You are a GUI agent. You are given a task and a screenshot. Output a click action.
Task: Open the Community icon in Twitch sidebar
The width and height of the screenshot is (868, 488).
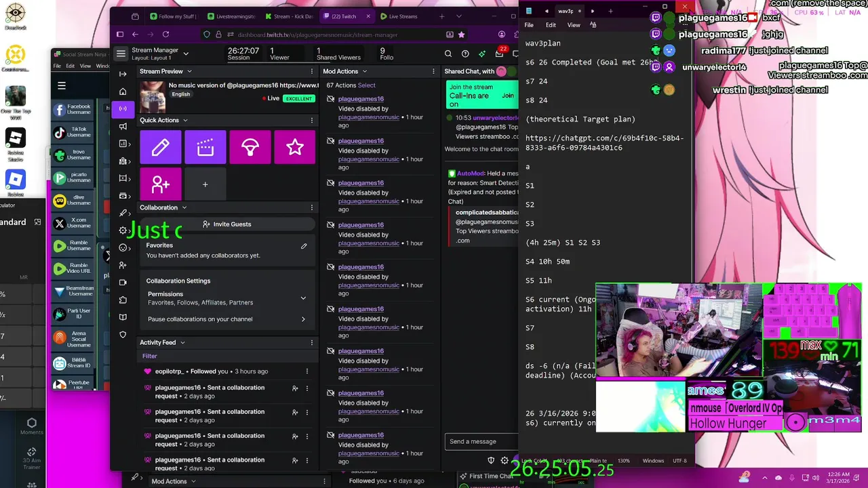click(x=123, y=161)
